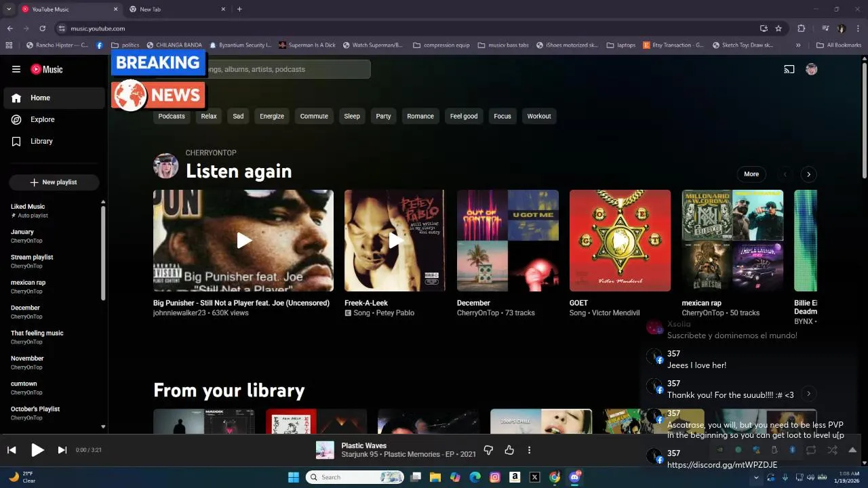This screenshot has height=488, width=868.
Task: Open the compression equip bookmark folder
Action: (441, 45)
